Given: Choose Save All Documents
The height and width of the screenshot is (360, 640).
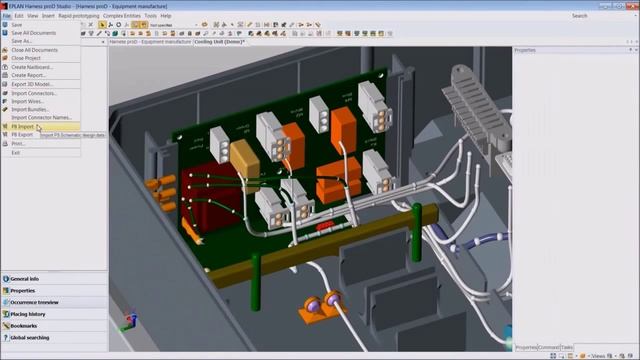Looking at the screenshot, I should [41, 33].
